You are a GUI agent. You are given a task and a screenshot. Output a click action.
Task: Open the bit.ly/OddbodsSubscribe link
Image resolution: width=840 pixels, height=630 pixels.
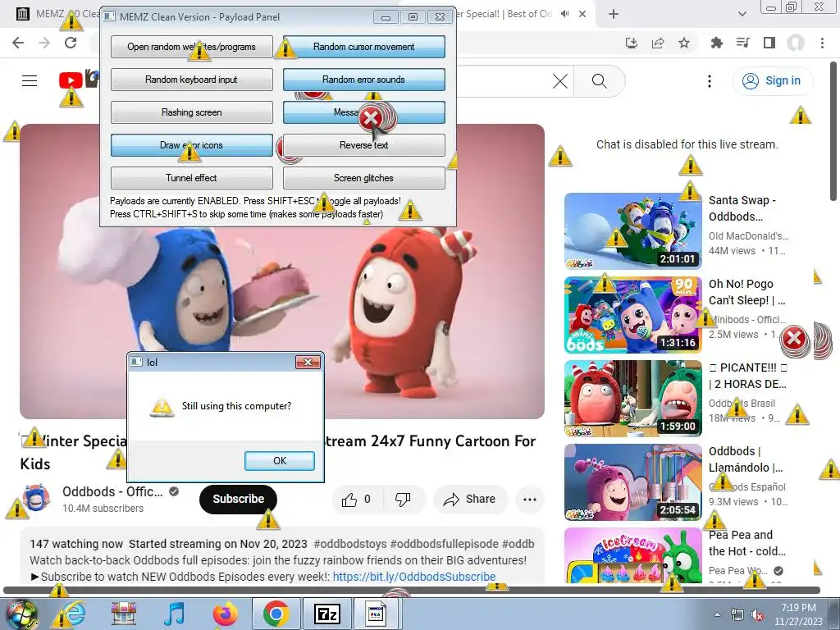(414, 577)
